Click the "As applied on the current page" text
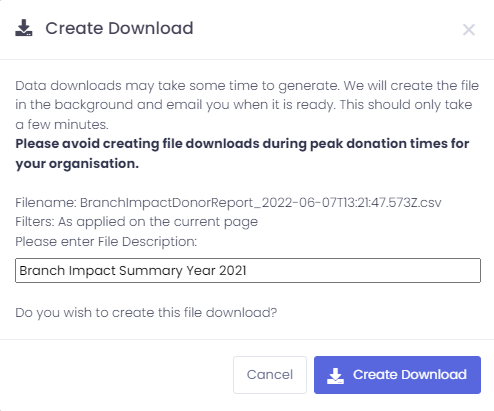 pyautogui.click(x=158, y=222)
